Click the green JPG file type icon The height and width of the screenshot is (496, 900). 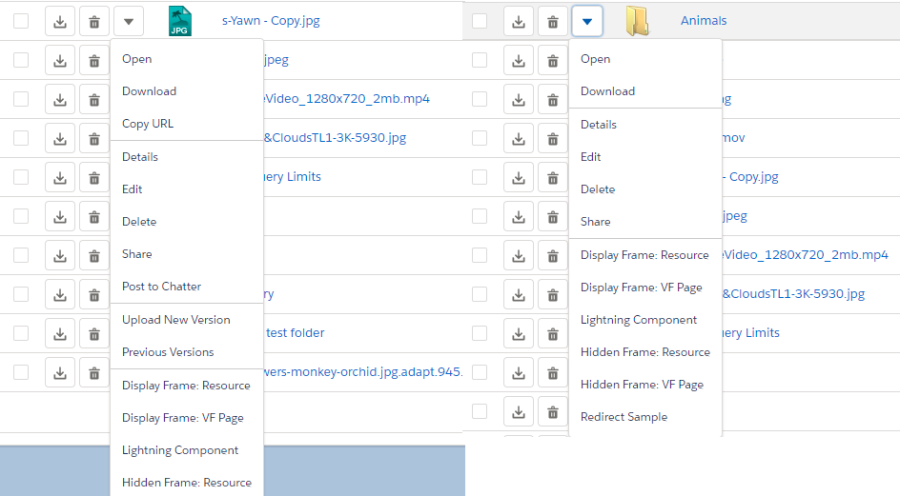click(179, 21)
